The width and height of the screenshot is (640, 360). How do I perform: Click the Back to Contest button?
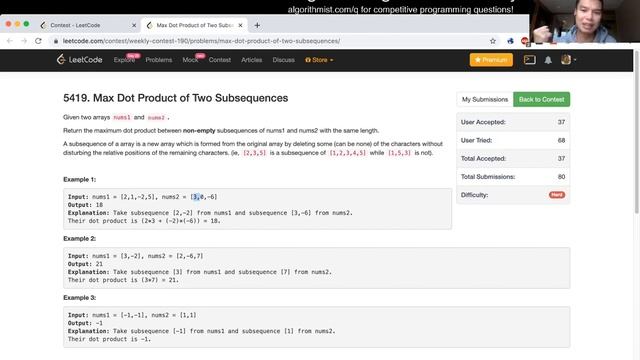[x=541, y=99]
